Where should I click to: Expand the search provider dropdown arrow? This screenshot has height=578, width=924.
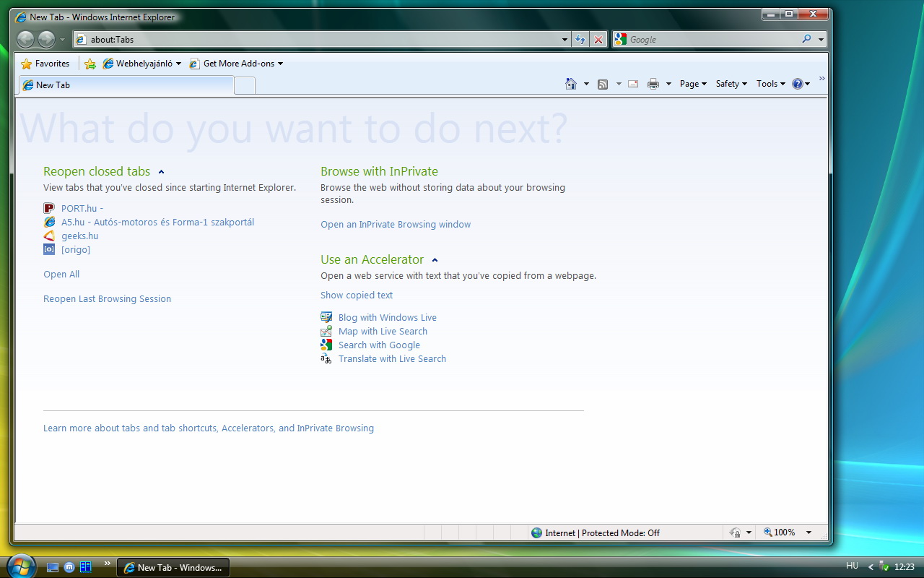[x=821, y=40]
